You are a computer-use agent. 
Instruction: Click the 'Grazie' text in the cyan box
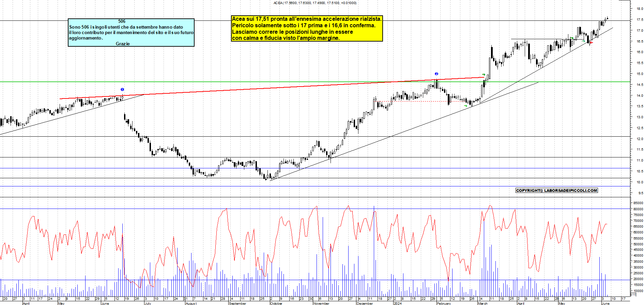pyautogui.click(x=123, y=44)
